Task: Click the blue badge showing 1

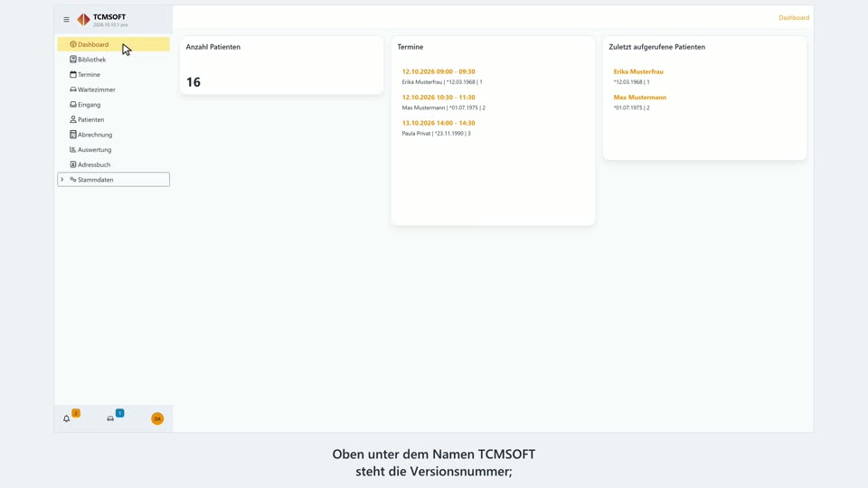Action: tap(119, 413)
